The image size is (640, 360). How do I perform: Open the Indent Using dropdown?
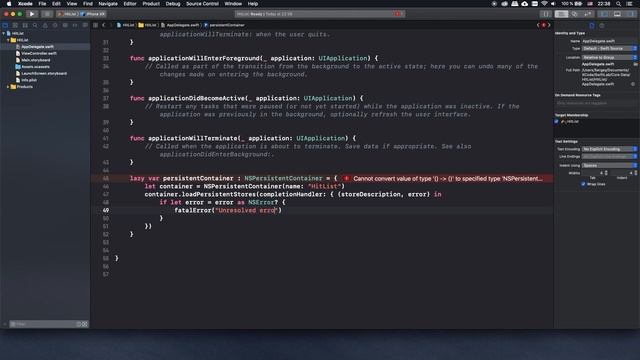click(x=609, y=165)
